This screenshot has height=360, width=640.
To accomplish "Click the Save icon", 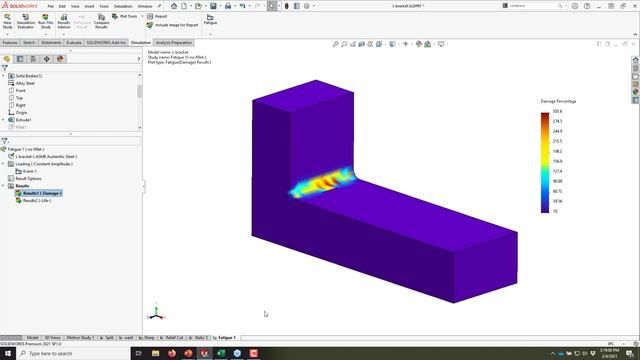I will point(213,6).
